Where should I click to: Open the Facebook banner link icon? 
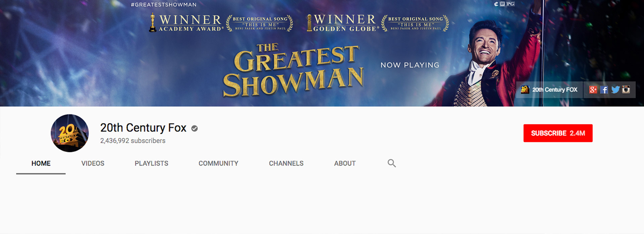604,90
